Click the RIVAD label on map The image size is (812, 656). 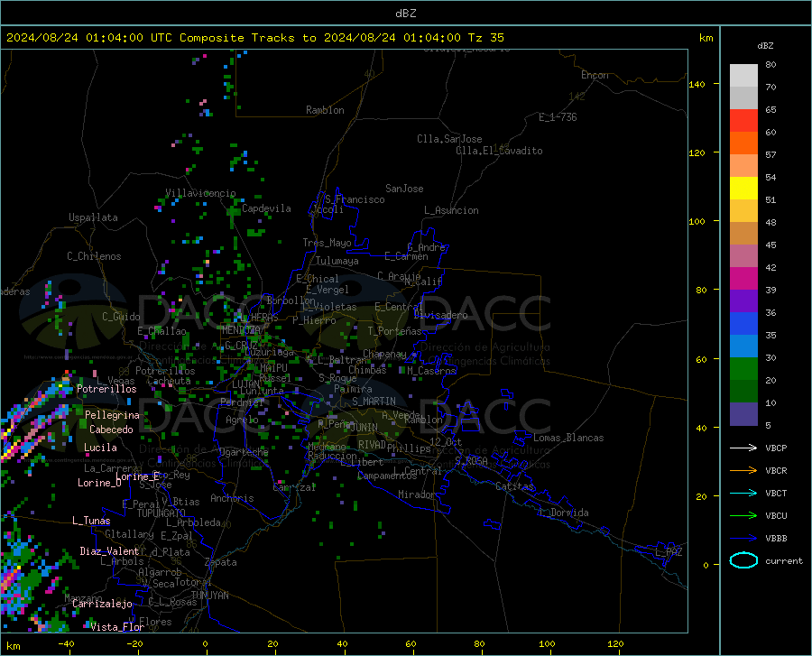point(372,445)
